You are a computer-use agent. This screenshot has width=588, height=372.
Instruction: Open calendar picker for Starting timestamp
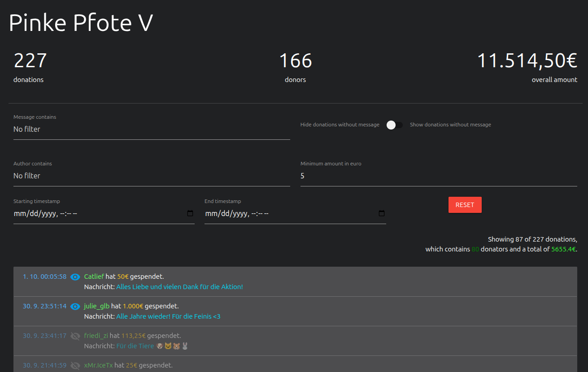pos(190,213)
